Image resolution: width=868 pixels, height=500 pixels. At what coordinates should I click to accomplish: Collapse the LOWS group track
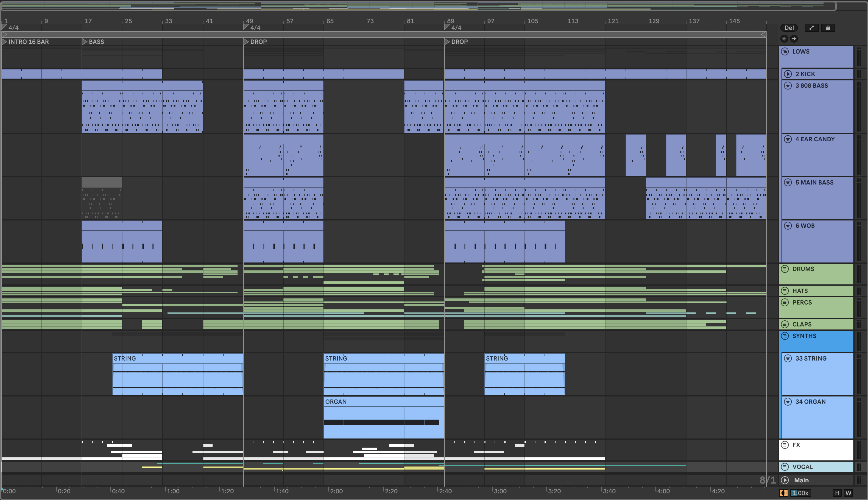coord(785,51)
